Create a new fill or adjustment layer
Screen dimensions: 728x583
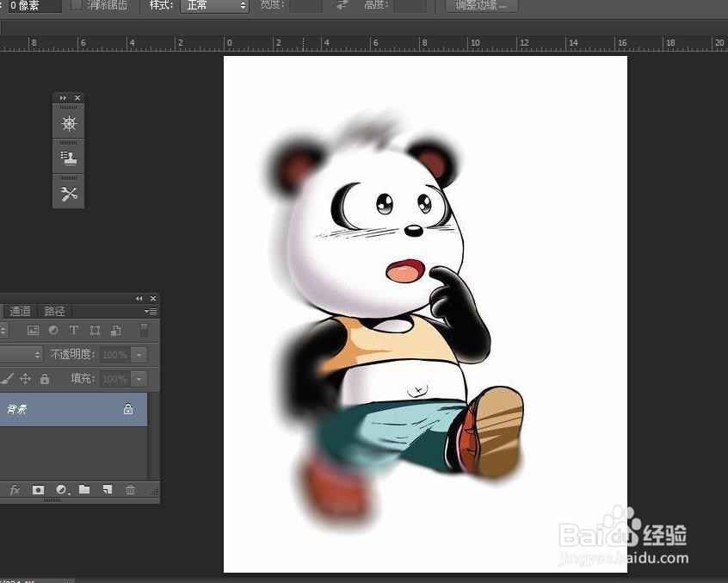click(62, 490)
